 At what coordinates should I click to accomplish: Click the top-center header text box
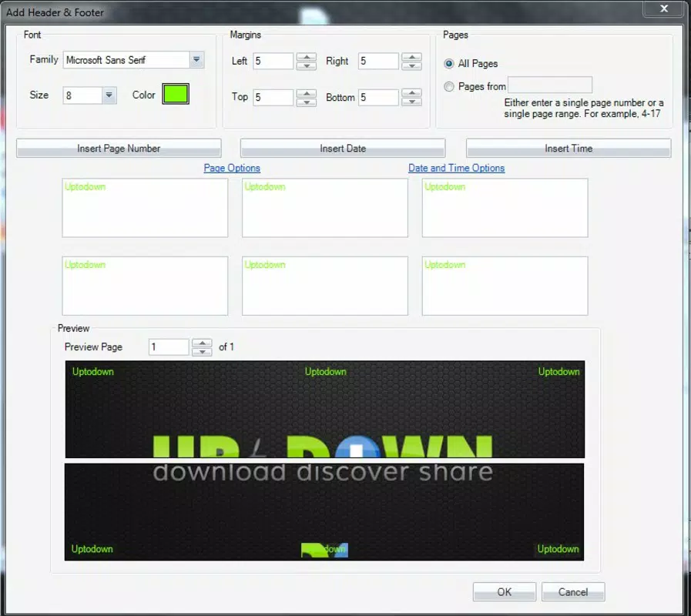325,208
